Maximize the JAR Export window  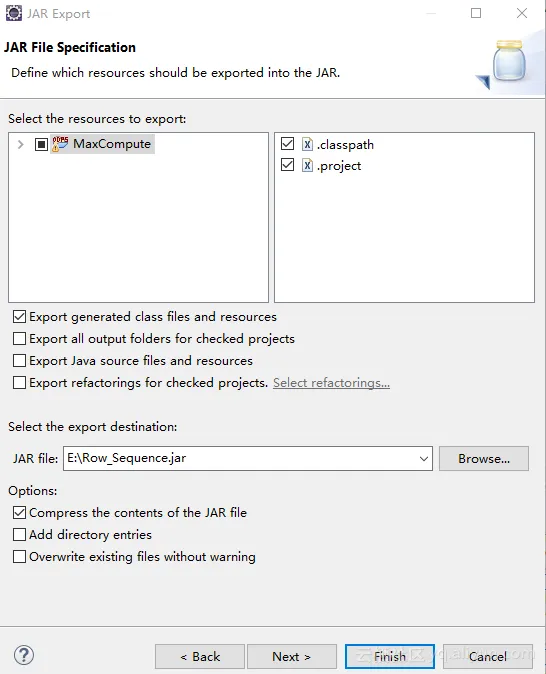476,13
